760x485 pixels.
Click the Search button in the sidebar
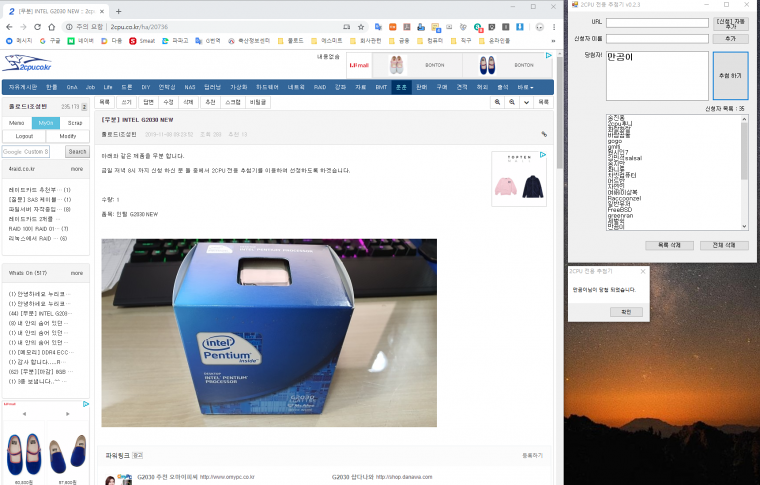[x=77, y=152]
